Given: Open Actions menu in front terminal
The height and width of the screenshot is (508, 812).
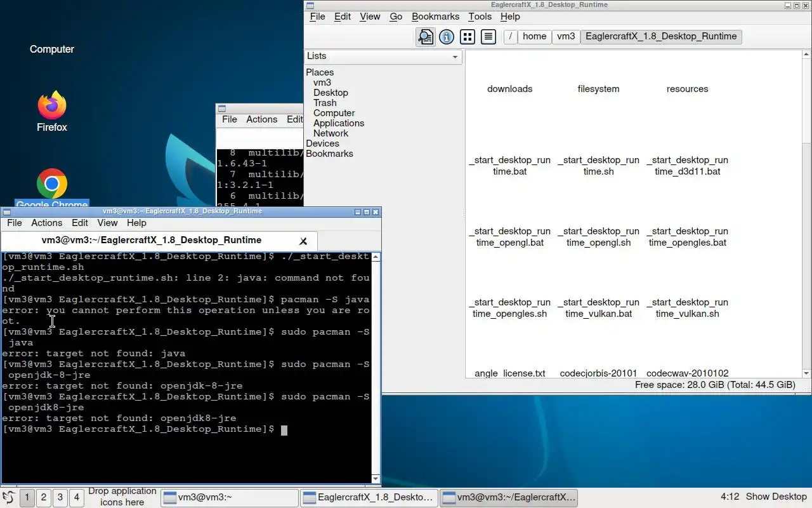Looking at the screenshot, I should [x=47, y=223].
